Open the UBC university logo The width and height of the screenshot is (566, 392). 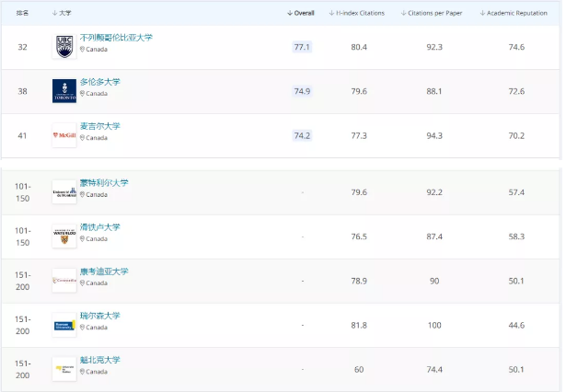[64, 47]
